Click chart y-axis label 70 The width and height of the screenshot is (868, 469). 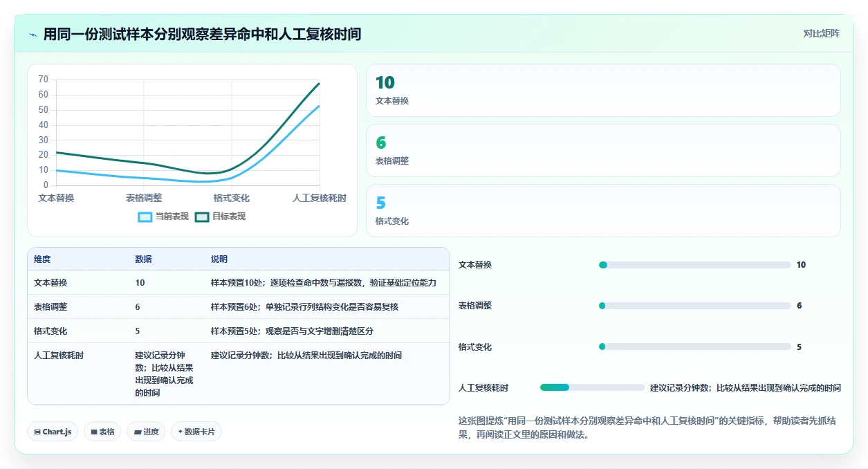(x=44, y=80)
